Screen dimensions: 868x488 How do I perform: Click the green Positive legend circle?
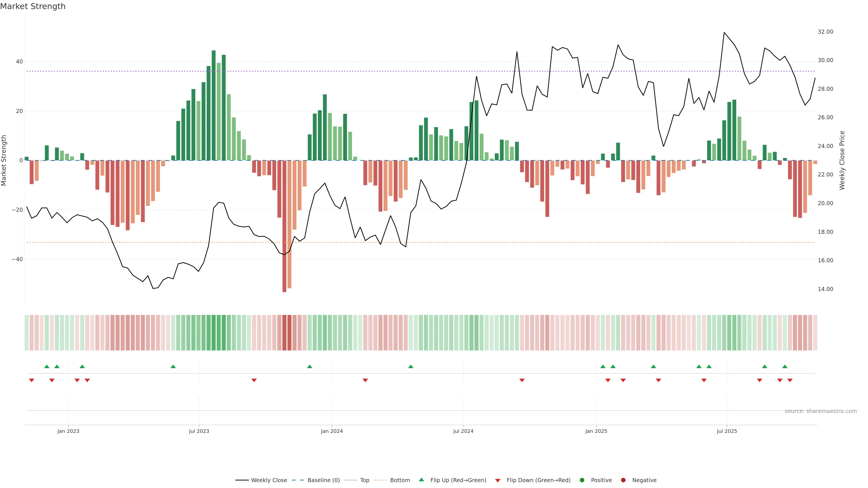(582, 480)
